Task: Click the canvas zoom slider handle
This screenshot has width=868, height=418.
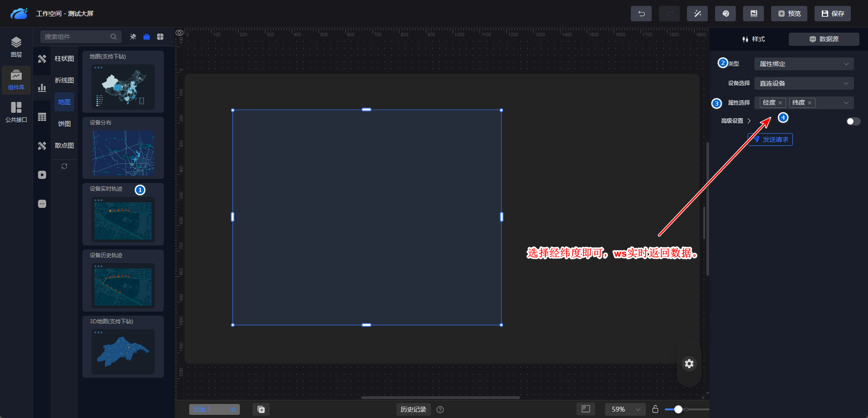Action: point(678,409)
